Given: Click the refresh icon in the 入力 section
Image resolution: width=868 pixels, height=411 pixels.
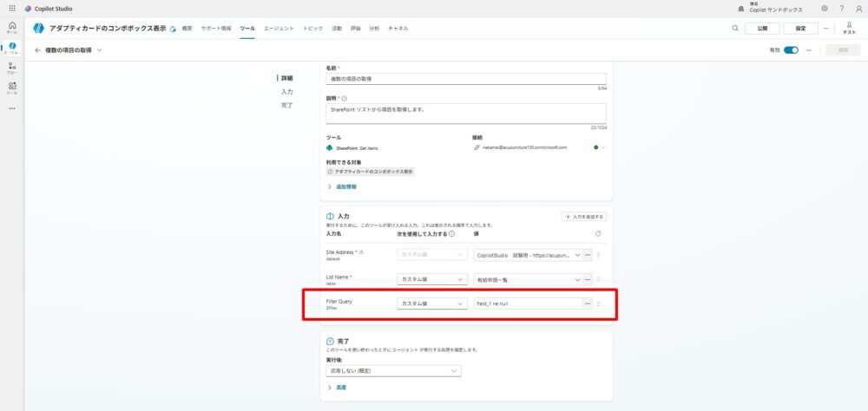Looking at the screenshot, I should pyautogui.click(x=598, y=233).
